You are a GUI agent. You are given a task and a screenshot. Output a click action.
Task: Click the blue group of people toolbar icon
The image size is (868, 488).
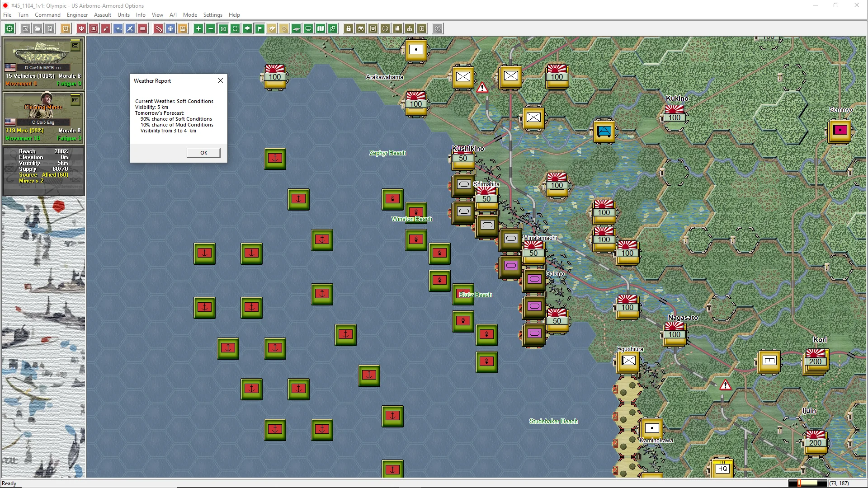pyautogui.click(x=170, y=29)
